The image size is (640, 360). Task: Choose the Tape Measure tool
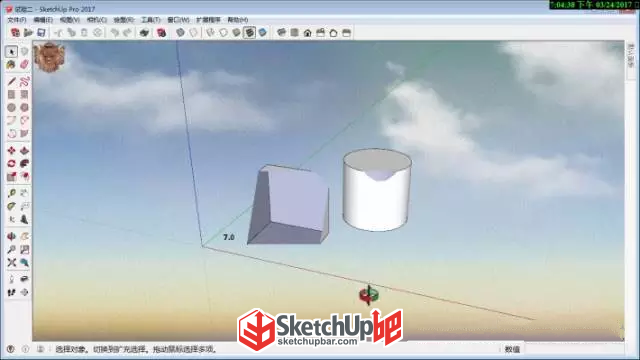[11, 193]
